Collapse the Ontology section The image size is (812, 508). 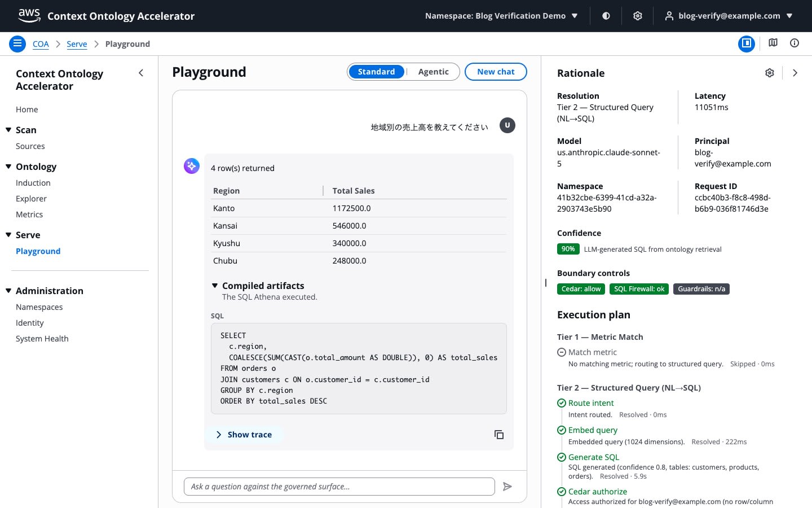click(x=8, y=167)
